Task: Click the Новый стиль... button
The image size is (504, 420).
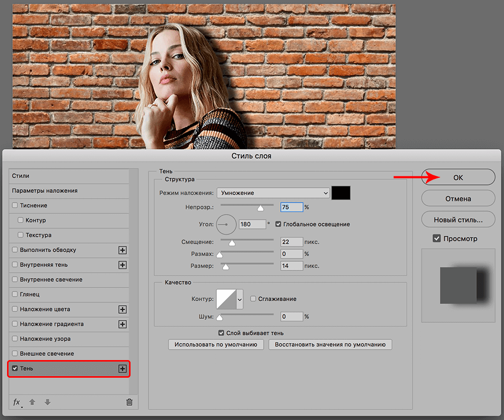Action: (x=458, y=220)
